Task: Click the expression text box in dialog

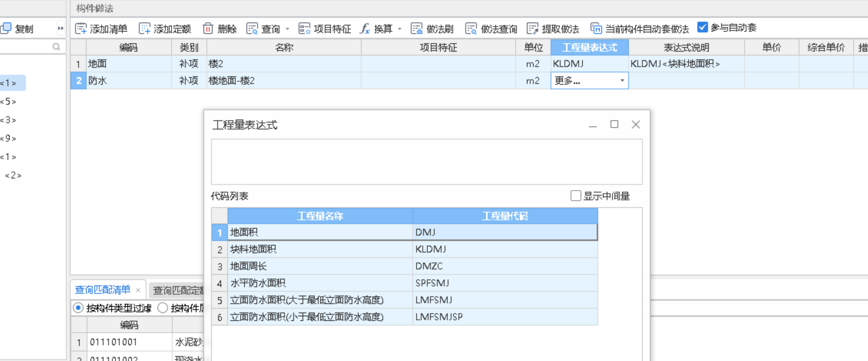Action: coord(426,162)
